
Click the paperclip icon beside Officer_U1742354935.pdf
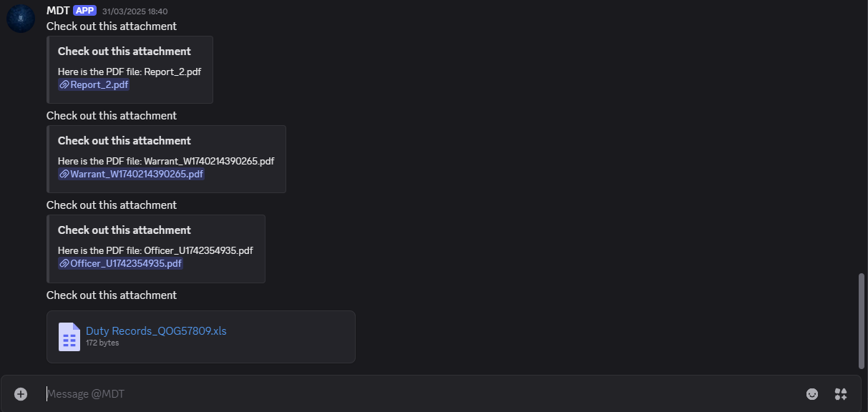point(64,263)
